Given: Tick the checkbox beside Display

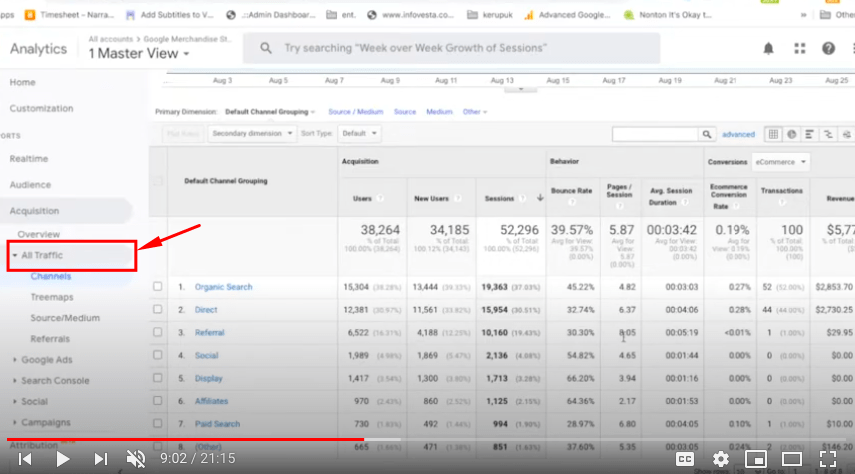Looking at the screenshot, I should click(x=158, y=379).
